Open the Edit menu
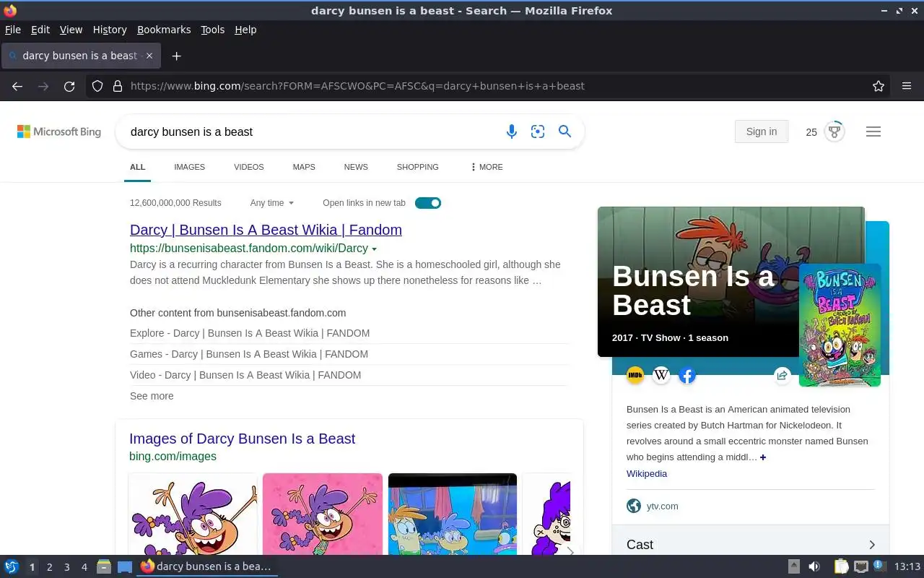The width and height of the screenshot is (924, 578). 40,30
